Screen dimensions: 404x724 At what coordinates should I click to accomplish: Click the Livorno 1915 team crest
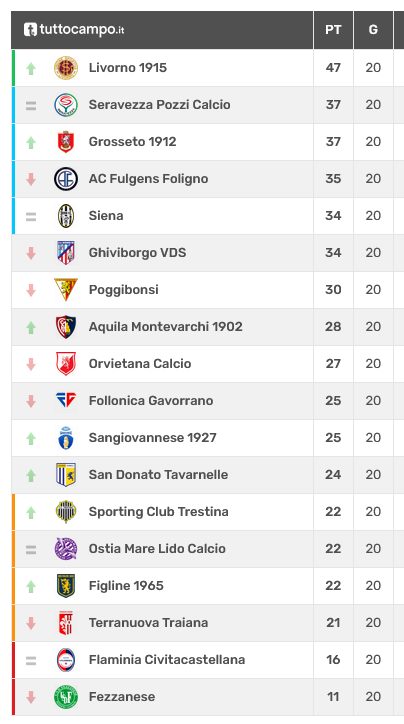click(66, 68)
